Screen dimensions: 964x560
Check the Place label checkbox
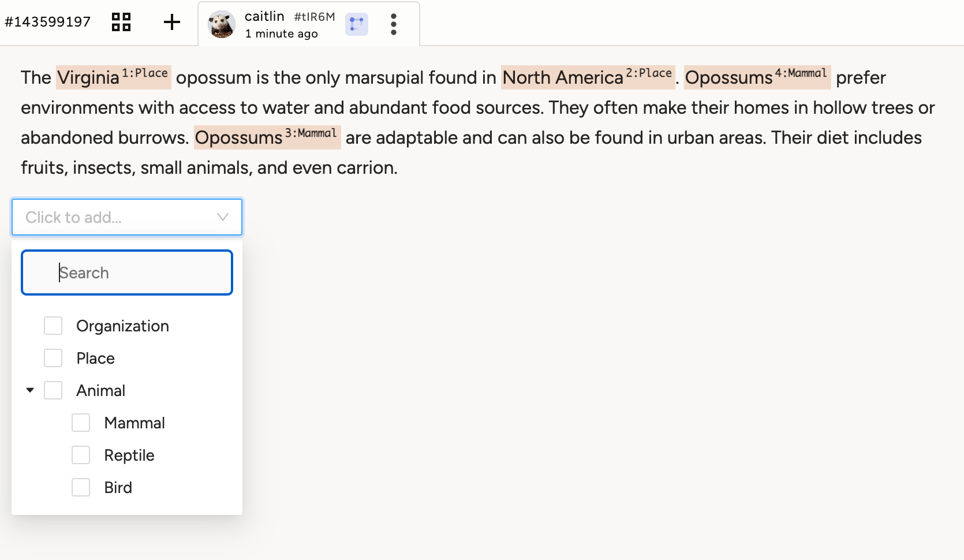(x=53, y=357)
